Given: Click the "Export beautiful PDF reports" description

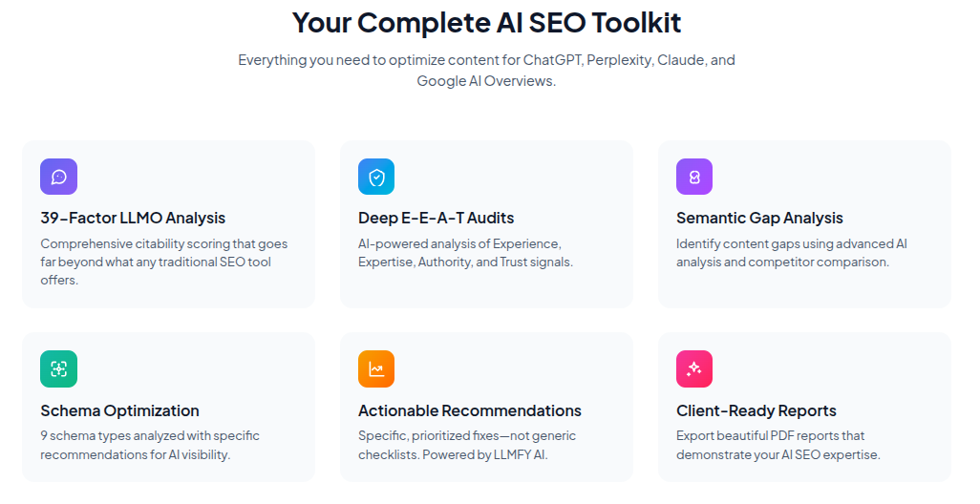Looking at the screenshot, I should pyautogui.click(x=778, y=445).
